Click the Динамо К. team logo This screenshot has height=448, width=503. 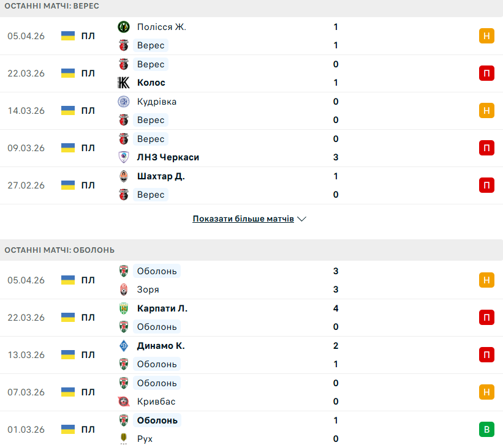point(124,346)
